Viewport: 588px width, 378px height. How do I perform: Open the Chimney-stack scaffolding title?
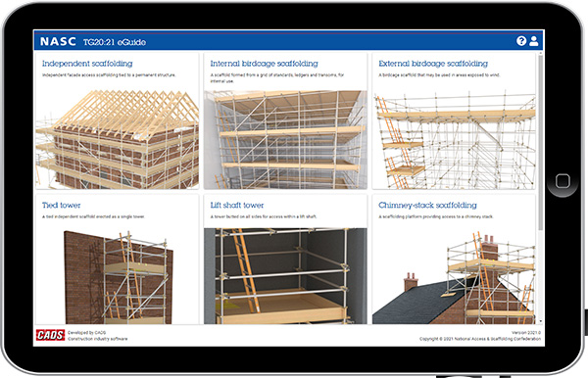click(x=427, y=205)
